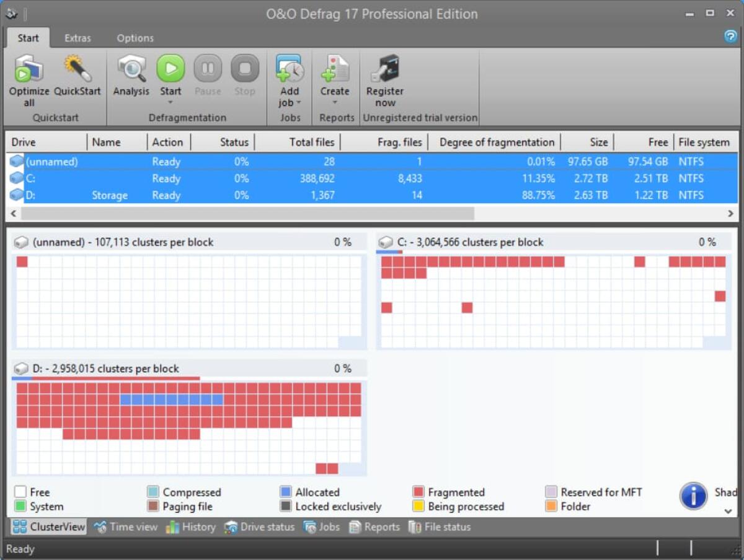This screenshot has width=744, height=560.
Task: Open the Options ribbon tab
Action: [135, 38]
